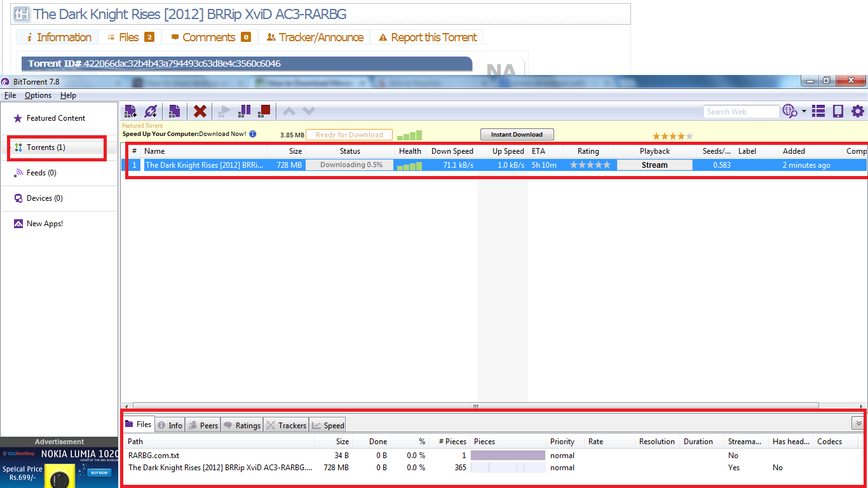Open the Information tab on webpage
Screen dimensions: 868x488
tap(57, 37)
